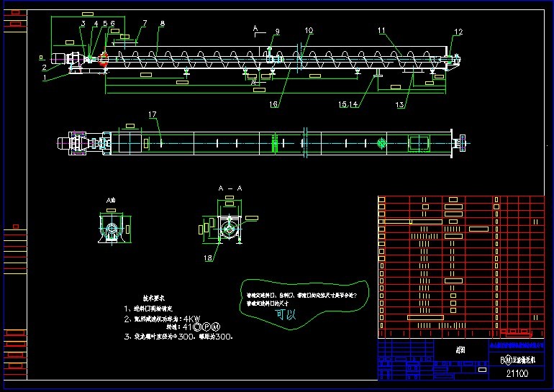Select the cyan "可以" annotation text
Screen dimensions: 554x392
(286, 314)
